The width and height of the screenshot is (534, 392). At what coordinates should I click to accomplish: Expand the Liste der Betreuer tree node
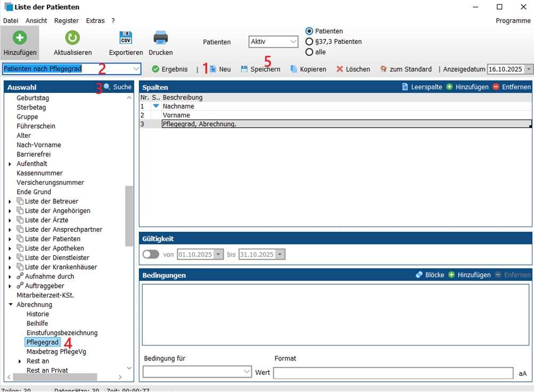point(10,201)
